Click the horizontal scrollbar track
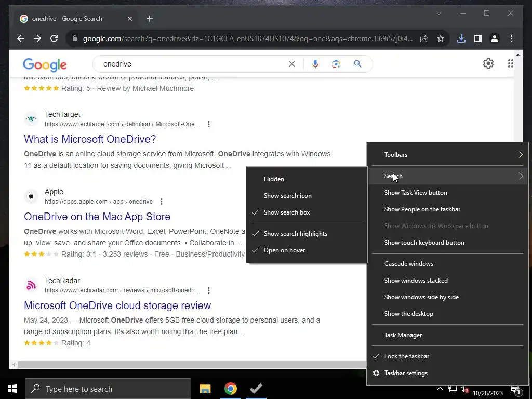 click(192, 365)
